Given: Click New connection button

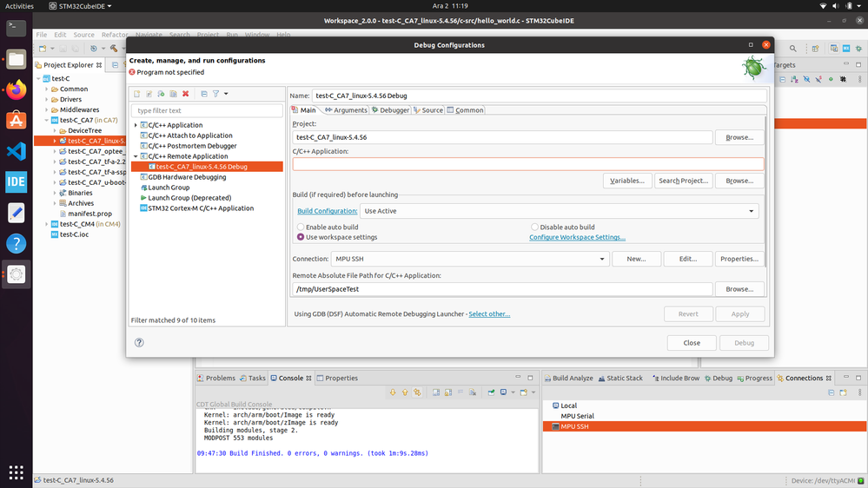Looking at the screenshot, I should point(636,259).
